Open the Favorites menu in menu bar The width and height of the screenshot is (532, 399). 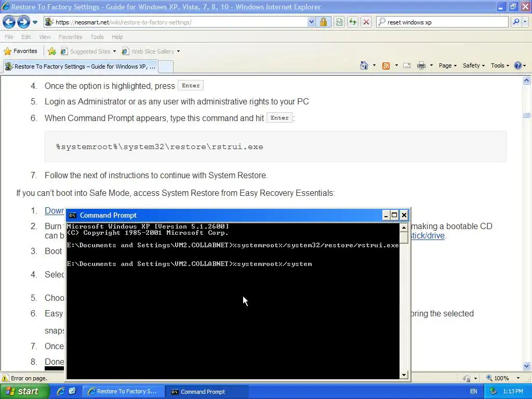tap(70, 37)
